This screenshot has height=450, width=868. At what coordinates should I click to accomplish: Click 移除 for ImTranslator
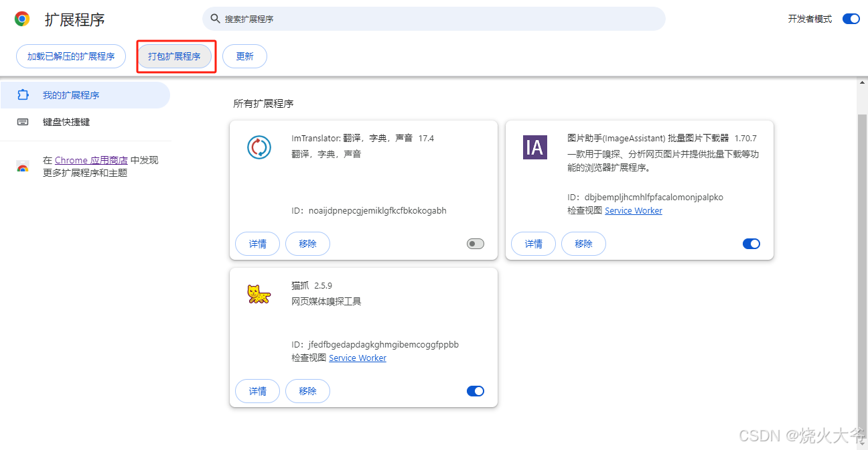pyautogui.click(x=307, y=244)
